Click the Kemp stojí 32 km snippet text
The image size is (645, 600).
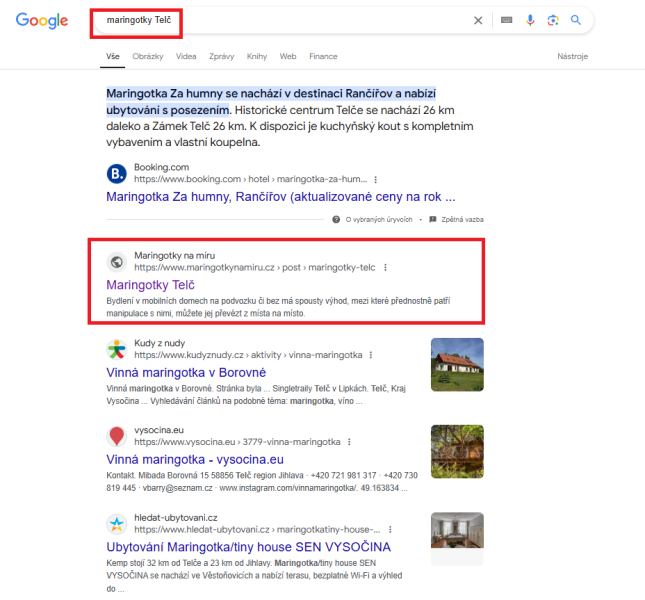(254, 575)
